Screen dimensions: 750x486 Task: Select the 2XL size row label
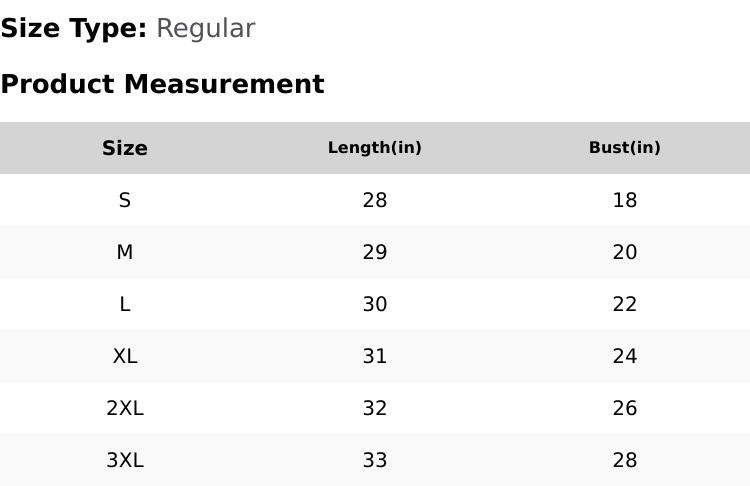(x=125, y=408)
